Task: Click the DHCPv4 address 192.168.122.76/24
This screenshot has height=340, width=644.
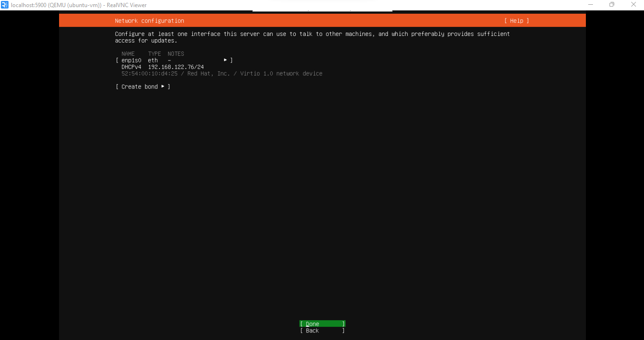Action: 176,67
